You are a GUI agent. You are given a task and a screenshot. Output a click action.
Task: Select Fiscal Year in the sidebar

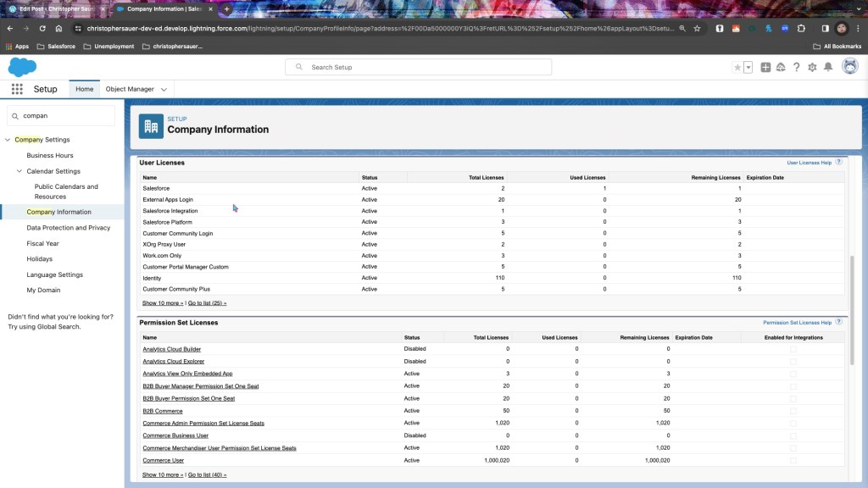click(42, 243)
